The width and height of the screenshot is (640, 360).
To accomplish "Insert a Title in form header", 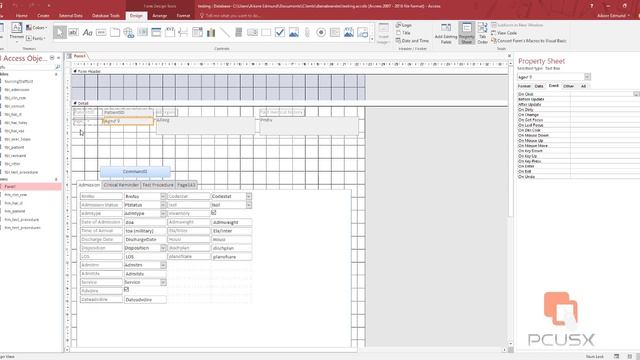I will [403, 33].
